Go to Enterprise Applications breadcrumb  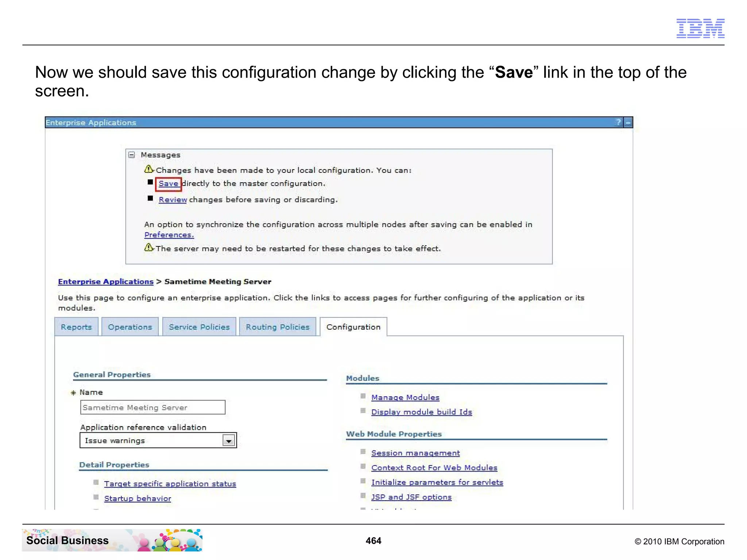tap(106, 282)
